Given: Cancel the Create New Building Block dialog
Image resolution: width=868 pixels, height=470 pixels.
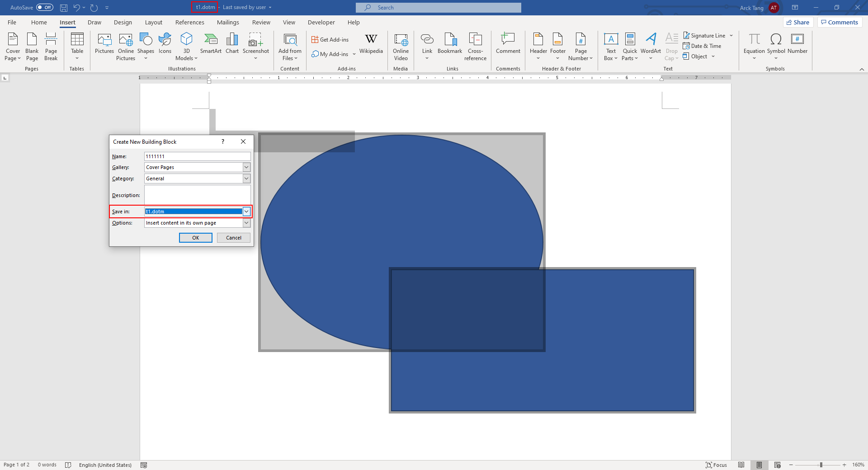Looking at the screenshot, I should 233,238.
